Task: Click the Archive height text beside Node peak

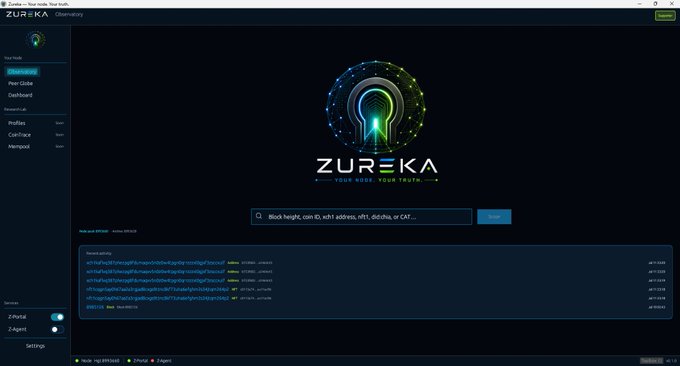Action: point(124,231)
